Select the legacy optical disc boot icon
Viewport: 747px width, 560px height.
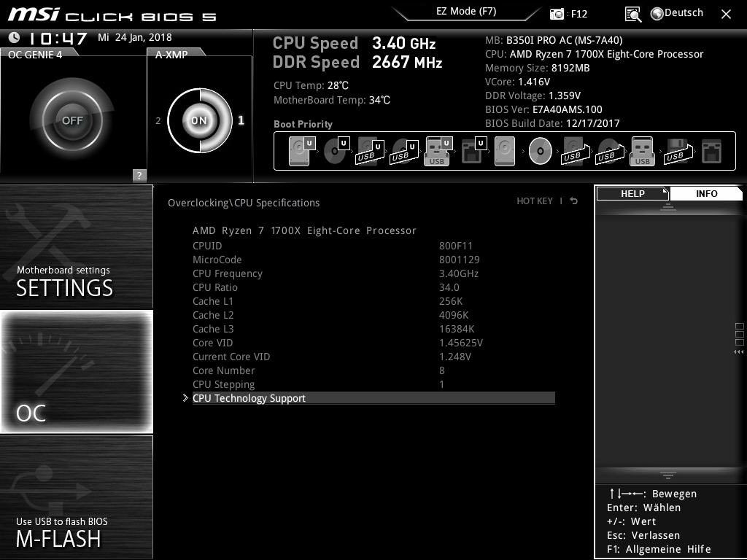click(x=541, y=151)
